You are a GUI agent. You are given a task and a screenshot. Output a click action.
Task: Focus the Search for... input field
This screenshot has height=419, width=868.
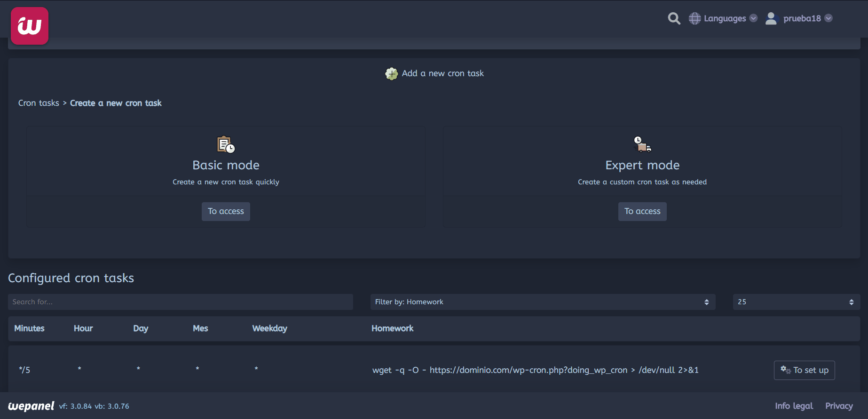pos(180,302)
